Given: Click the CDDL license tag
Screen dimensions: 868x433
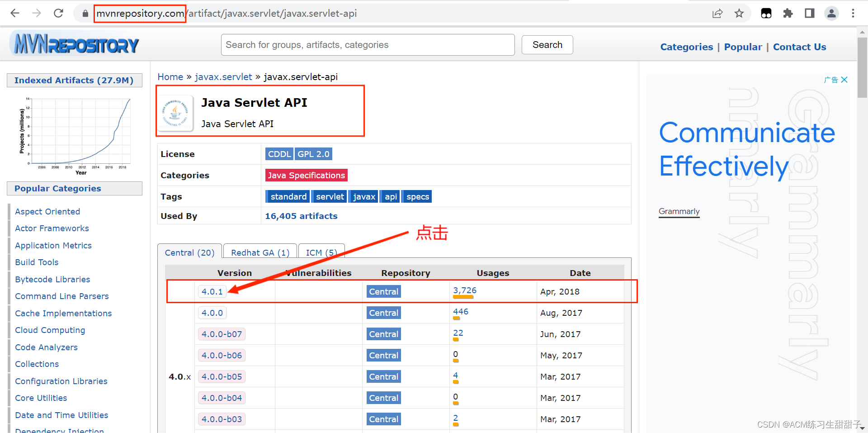Looking at the screenshot, I should pos(279,154).
